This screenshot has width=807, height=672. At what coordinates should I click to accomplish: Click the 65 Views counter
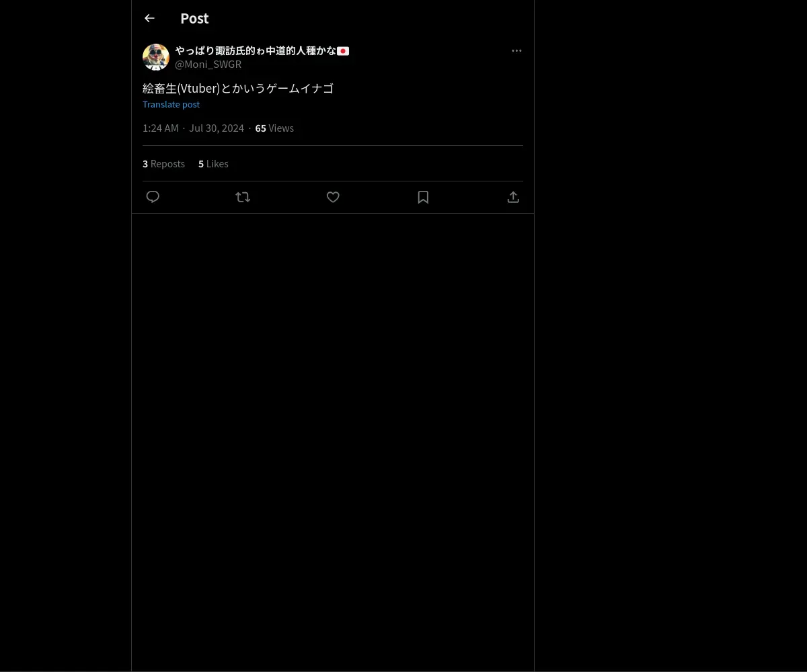click(x=274, y=128)
